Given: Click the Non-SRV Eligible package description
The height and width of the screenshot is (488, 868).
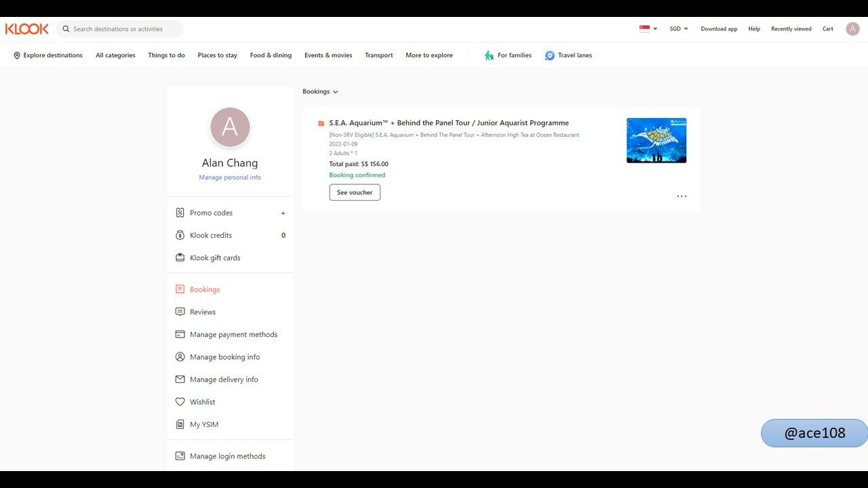Looking at the screenshot, I should pyautogui.click(x=454, y=135).
